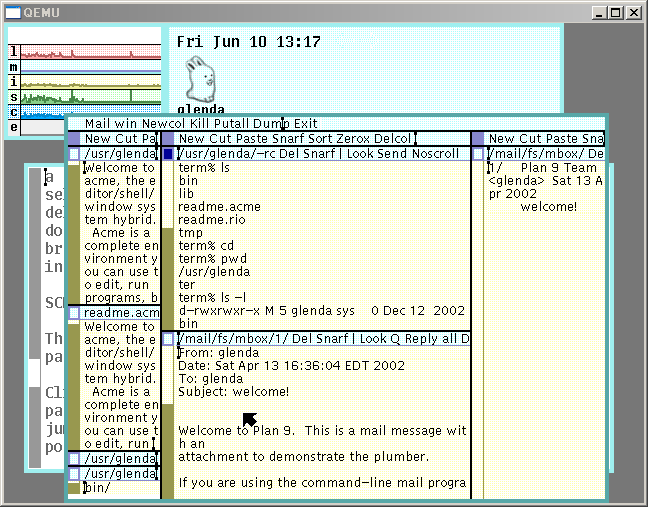This screenshot has width=648, height=507.
Task: Click Look in the -rc window tag
Action: pos(361,154)
